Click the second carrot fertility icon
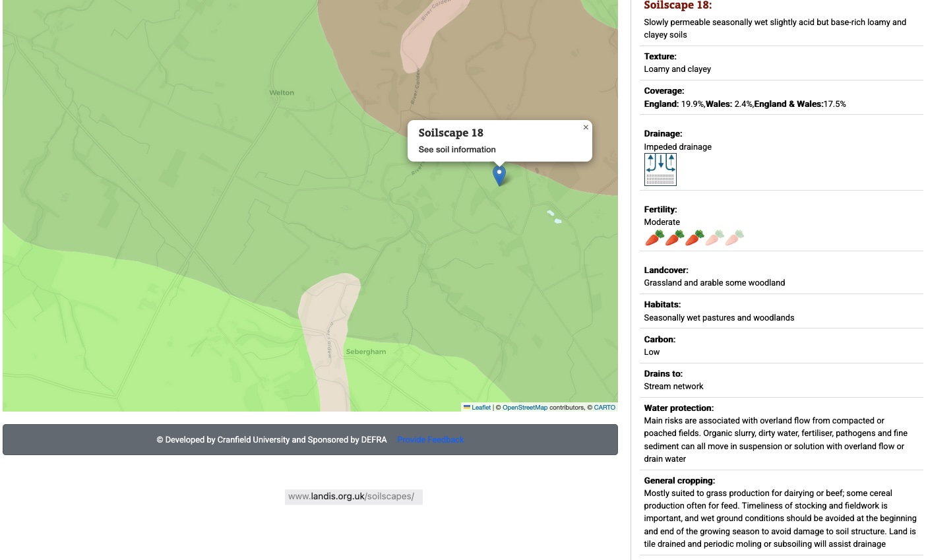 (x=674, y=238)
